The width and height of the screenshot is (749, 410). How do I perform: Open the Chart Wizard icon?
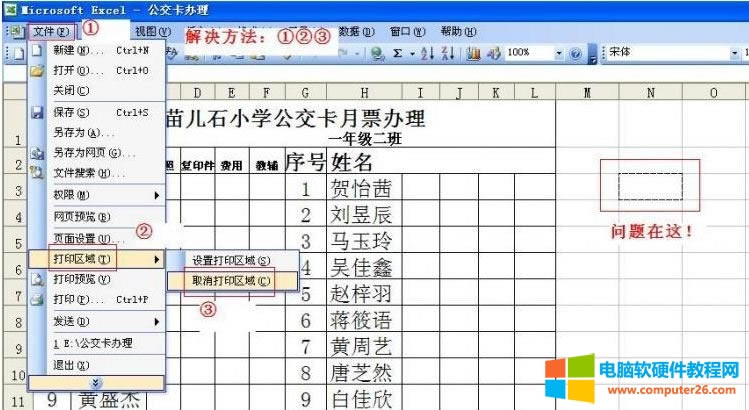coord(470,53)
